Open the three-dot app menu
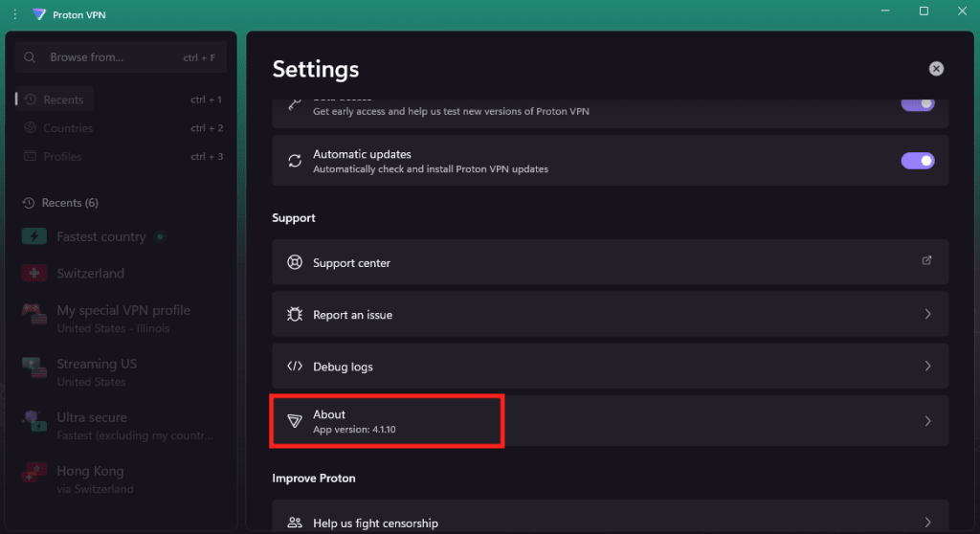Screen dimensions: 980x534 pos(15,14)
